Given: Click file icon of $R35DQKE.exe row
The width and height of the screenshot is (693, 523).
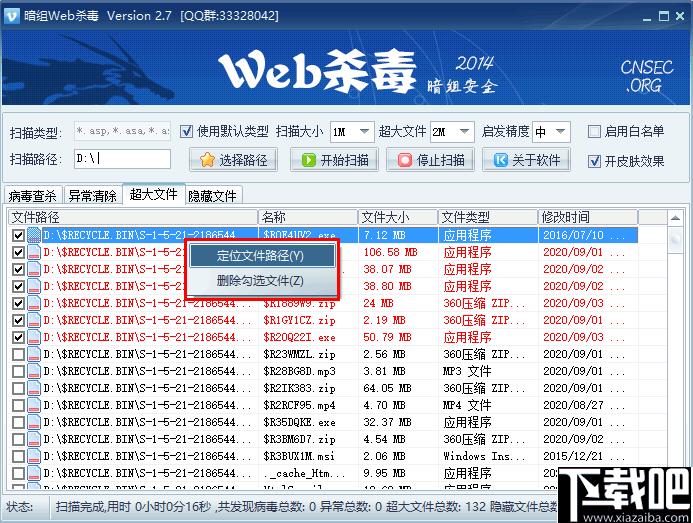Looking at the screenshot, I should [x=34, y=422].
